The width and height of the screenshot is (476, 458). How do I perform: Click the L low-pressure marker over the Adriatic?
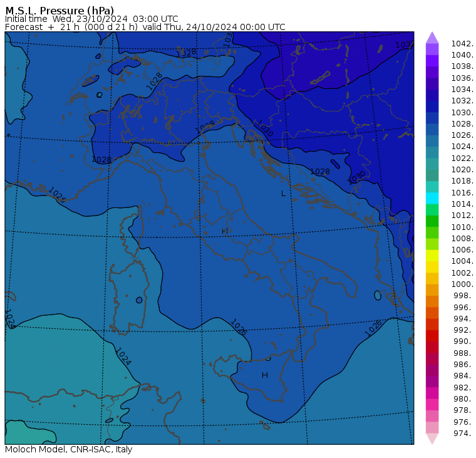tap(283, 194)
